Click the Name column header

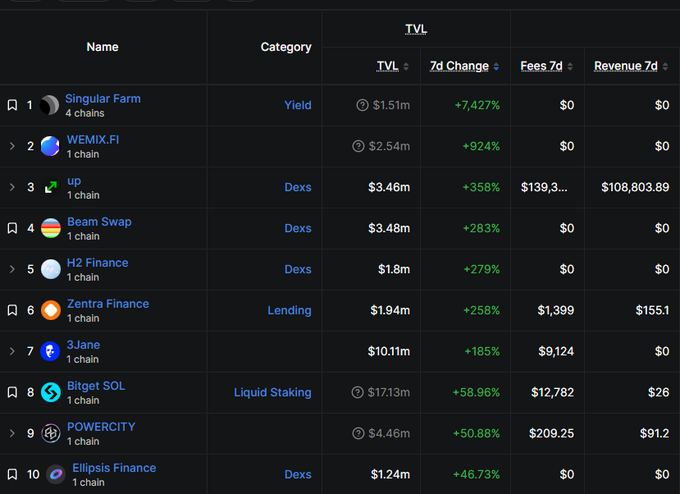102,47
